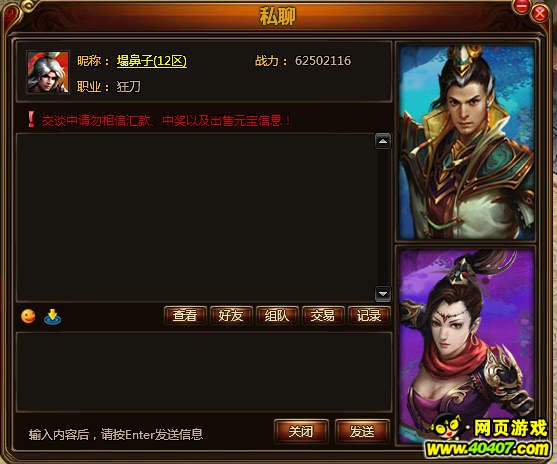Open the emoji smiley picker

click(28, 316)
